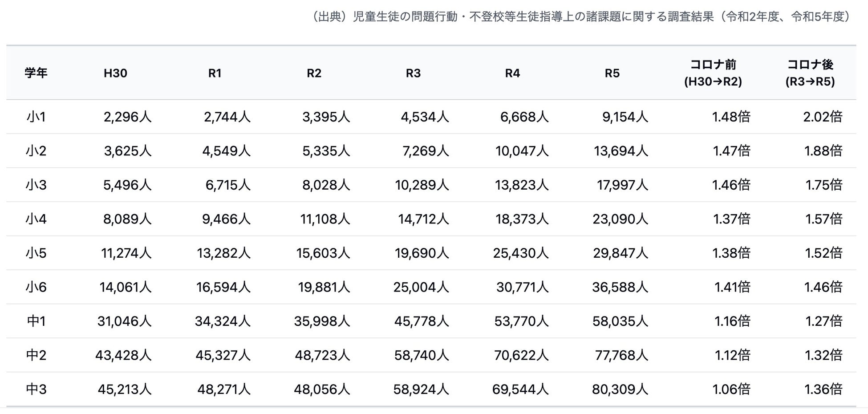Click the 2,296人 cell

[127, 117]
